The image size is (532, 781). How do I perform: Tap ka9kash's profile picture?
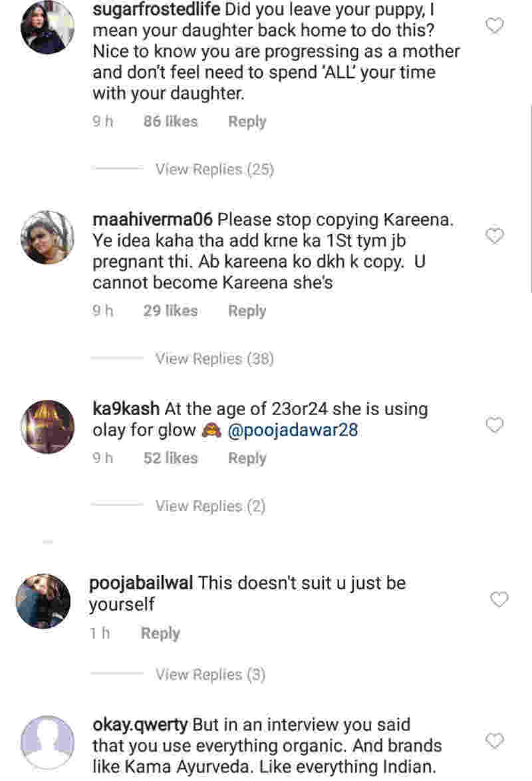coord(47,427)
